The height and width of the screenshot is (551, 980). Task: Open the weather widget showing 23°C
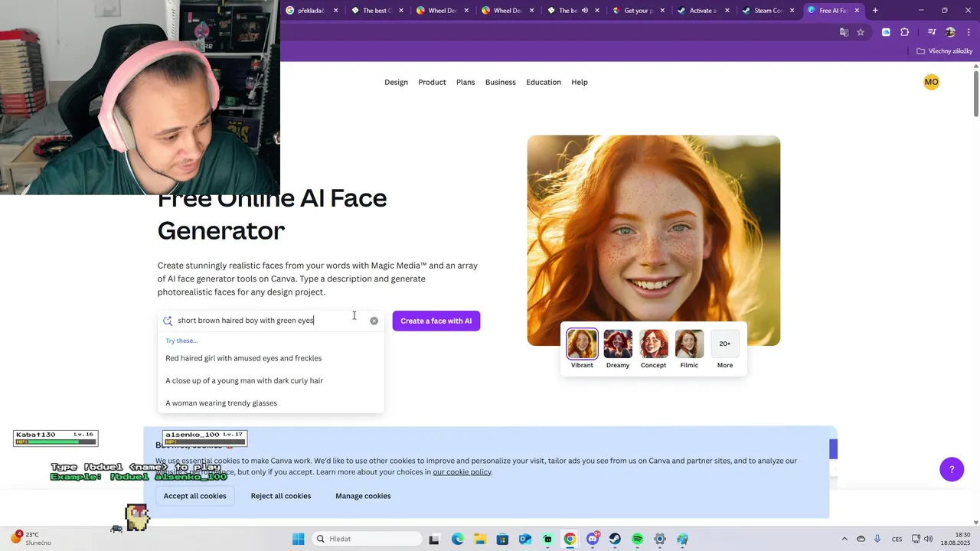coord(32,539)
